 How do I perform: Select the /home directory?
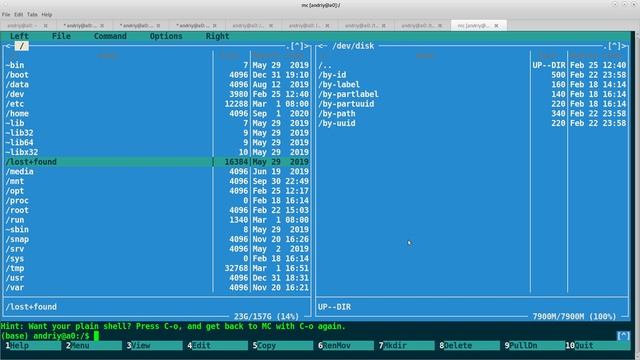157,113
